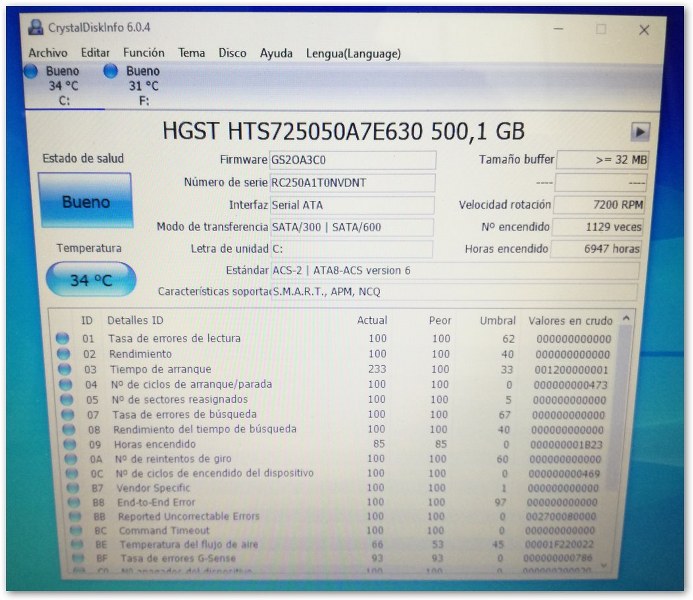Image resolution: width=693 pixels, height=600 pixels.
Task: Click raw value 002700080000
Action: pos(561,516)
